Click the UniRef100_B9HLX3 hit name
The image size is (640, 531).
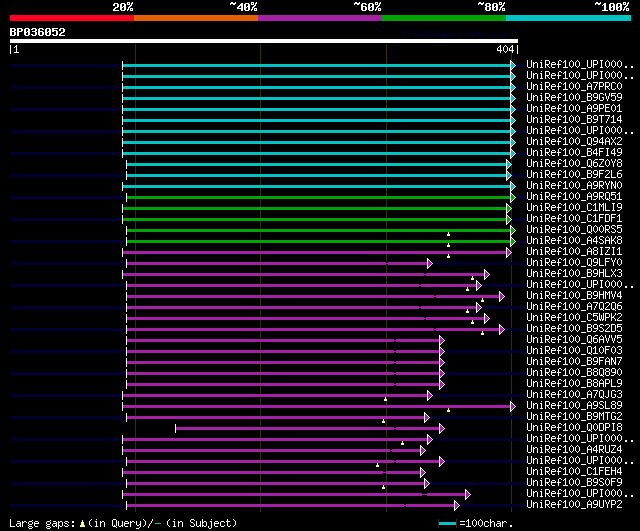click(x=574, y=274)
